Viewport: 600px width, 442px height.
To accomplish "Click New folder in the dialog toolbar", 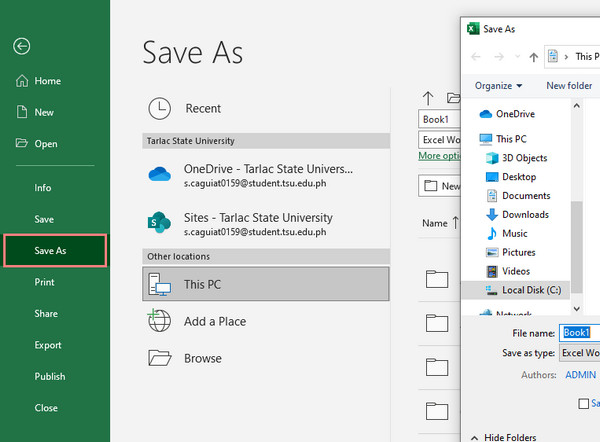I will click(569, 85).
